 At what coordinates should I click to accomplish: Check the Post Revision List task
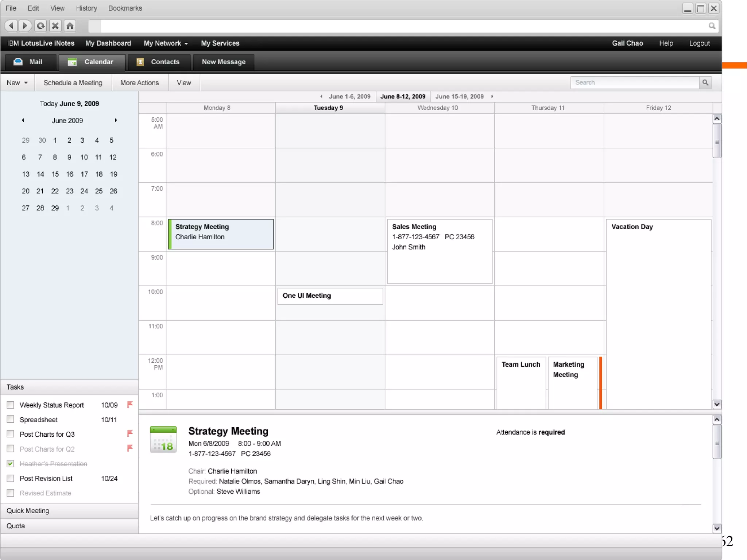[11, 478]
